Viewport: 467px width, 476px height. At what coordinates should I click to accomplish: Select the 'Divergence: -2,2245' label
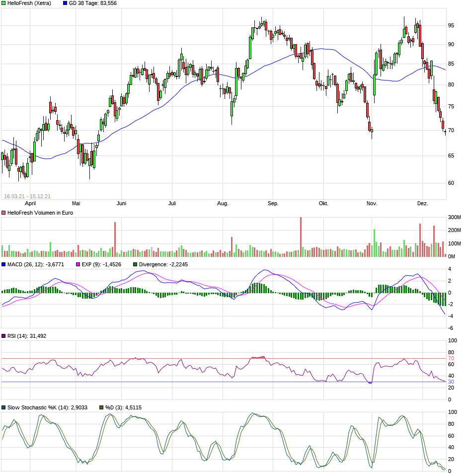click(x=163, y=264)
